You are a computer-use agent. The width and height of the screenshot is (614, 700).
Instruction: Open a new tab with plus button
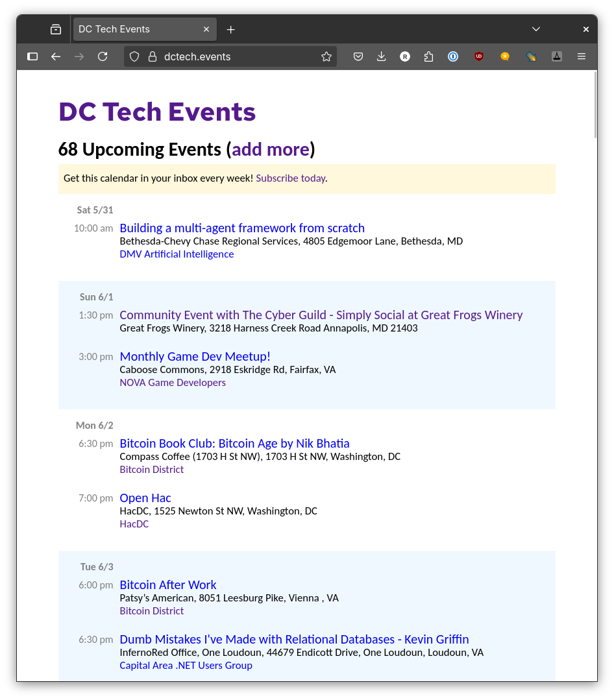(230, 29)
